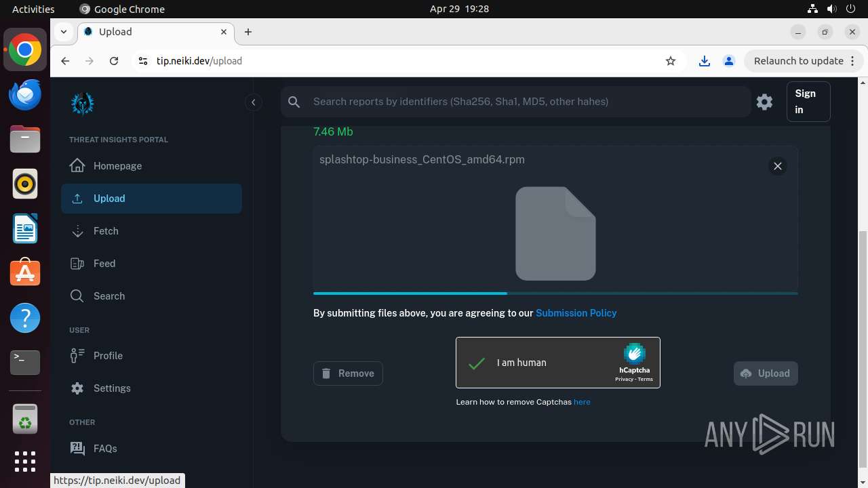Open the Submission Policy link

pyautogui.click(x=576, y=313)
